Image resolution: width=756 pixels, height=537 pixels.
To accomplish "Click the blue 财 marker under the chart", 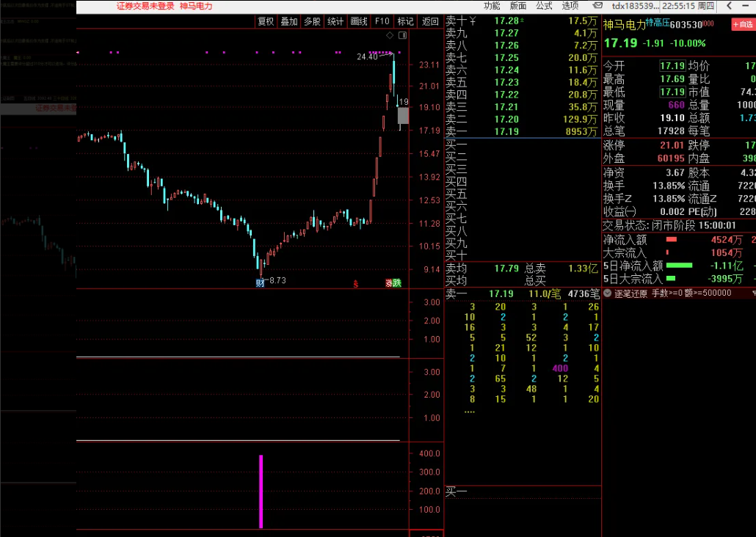I will pyautogui.click(x=260, y=283).
